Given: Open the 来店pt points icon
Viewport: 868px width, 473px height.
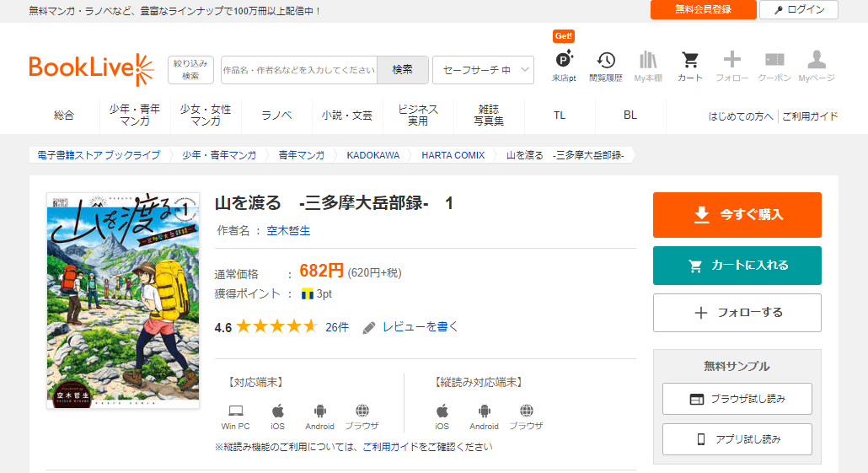Looking at the screenshot, I should 564,61.
